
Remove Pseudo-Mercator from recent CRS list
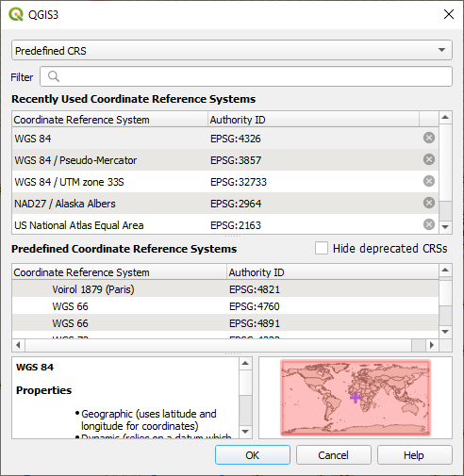[429, 159]
